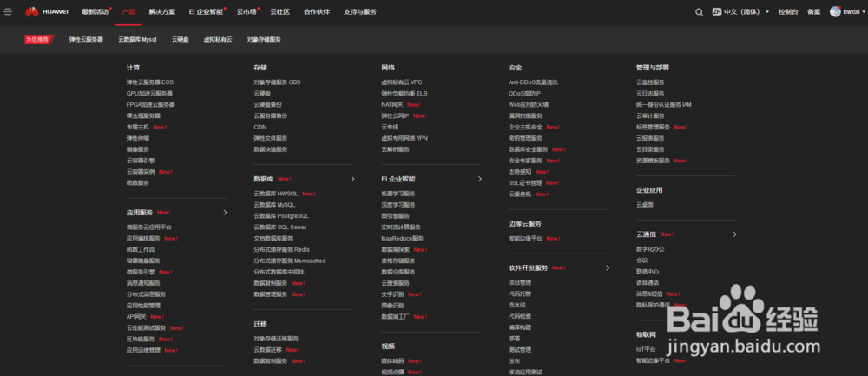Screen dimensions: 868x376
Task: Open 云数据库 SQL Server link
Action: pyautogui.click(x=280, y=227)
